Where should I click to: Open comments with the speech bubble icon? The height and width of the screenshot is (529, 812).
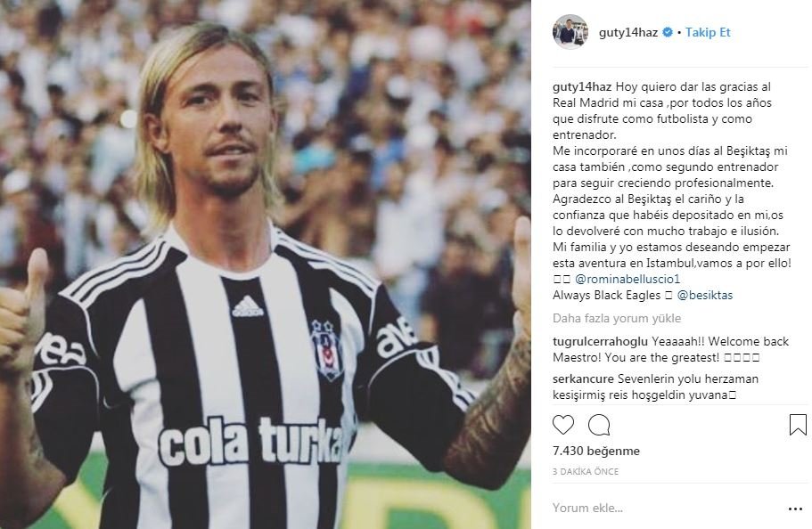coord(599,425)
